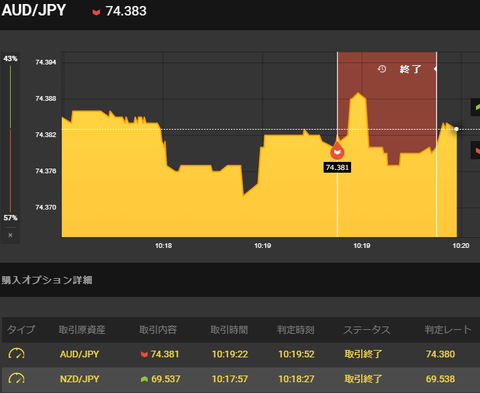The image size is (480, 393).
Task: Click the current rate 74.383
Action: coord(126,11)
